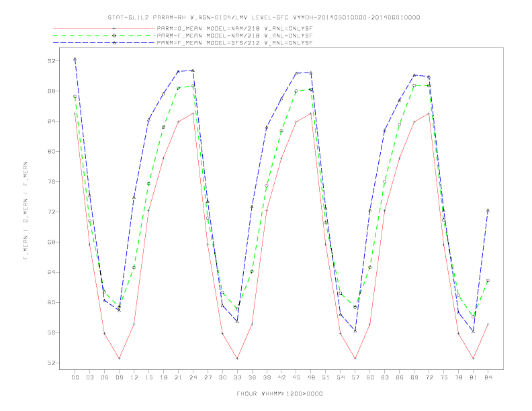Click the green circle data point at hour 84

[x=488, y=281]
